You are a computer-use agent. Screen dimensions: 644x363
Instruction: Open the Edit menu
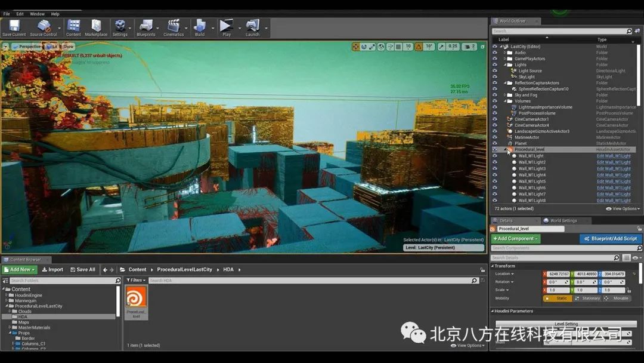(x=20, y=14)
